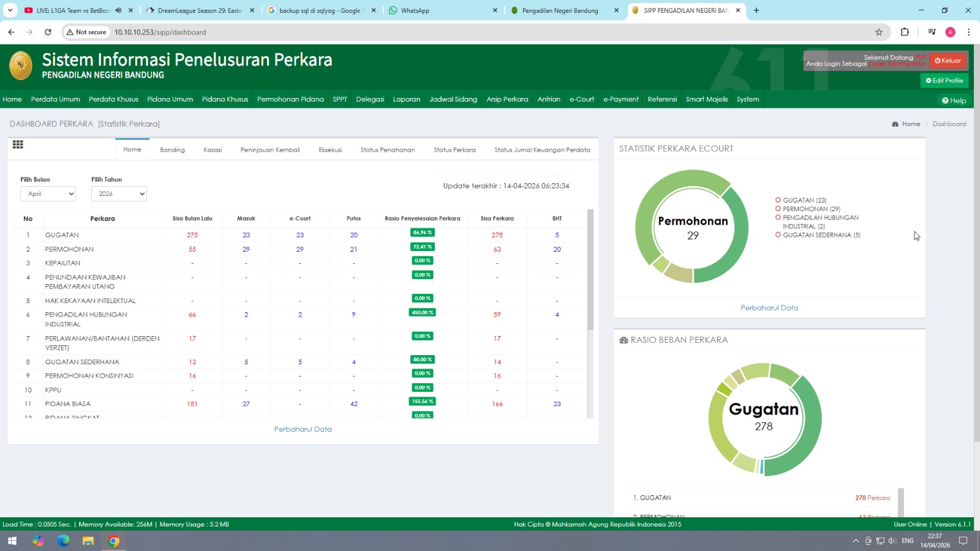Viewport: 980px width, 551px height.
Task: Toggle PERMOHONAN (29) legend marker
Action: pos(778,209)
